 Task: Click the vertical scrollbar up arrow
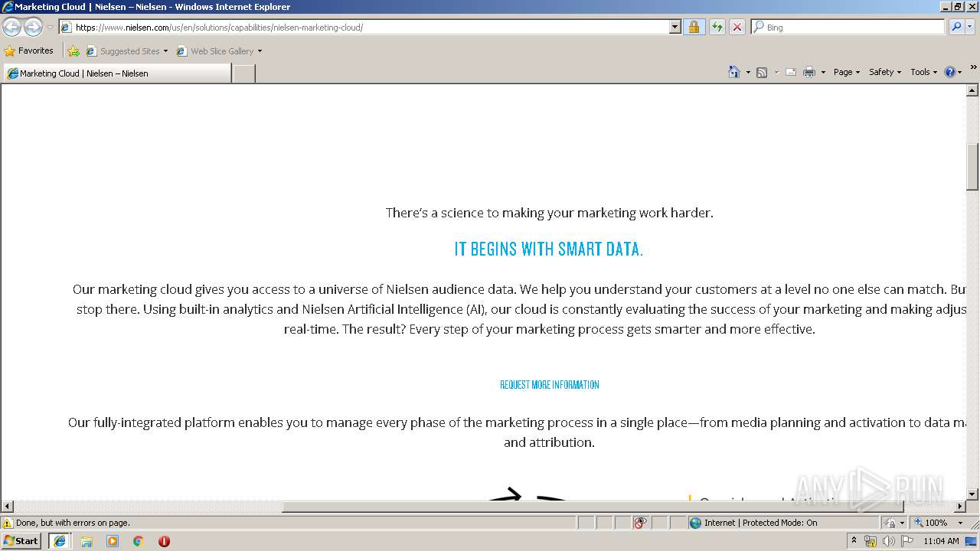pyautogui.click(x=973, y=90)
